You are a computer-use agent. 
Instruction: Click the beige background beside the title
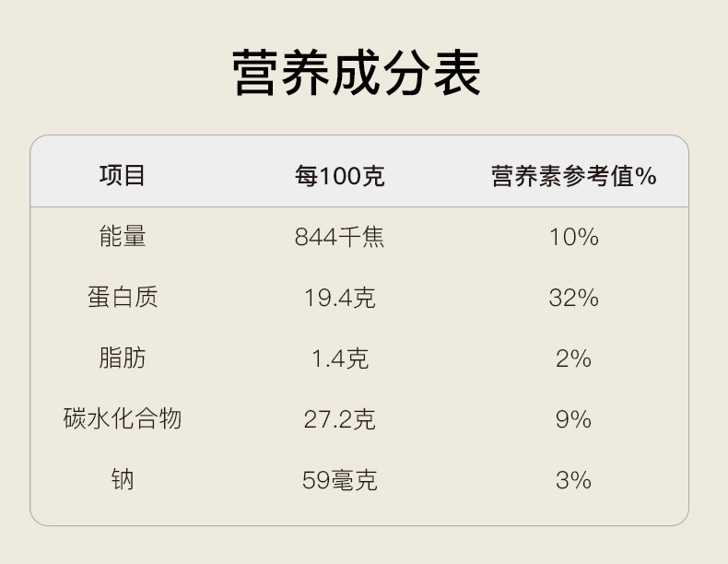pos(599,74)
